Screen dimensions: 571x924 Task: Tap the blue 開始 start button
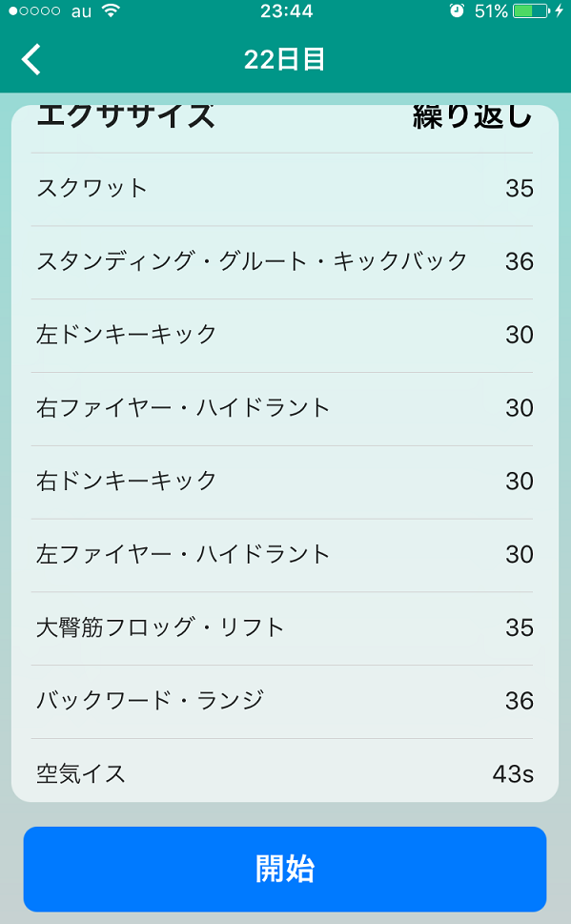tap(285, 869)
